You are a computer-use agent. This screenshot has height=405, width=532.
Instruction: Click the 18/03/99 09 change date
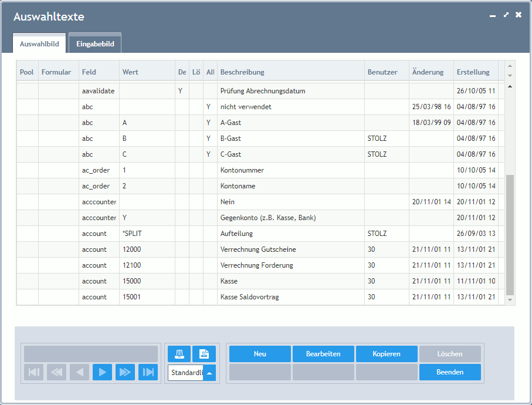[x=431, y=123]
